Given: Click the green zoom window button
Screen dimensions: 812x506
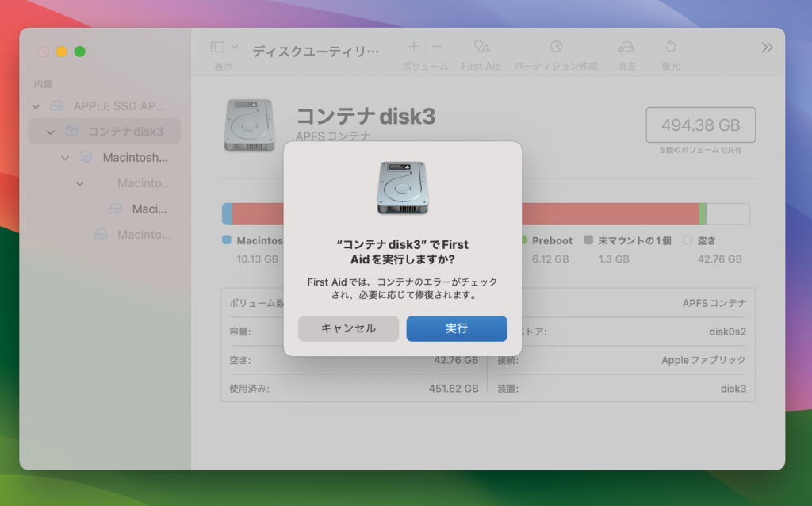Looking at the screenshot, I should click(x=80, y=52).
